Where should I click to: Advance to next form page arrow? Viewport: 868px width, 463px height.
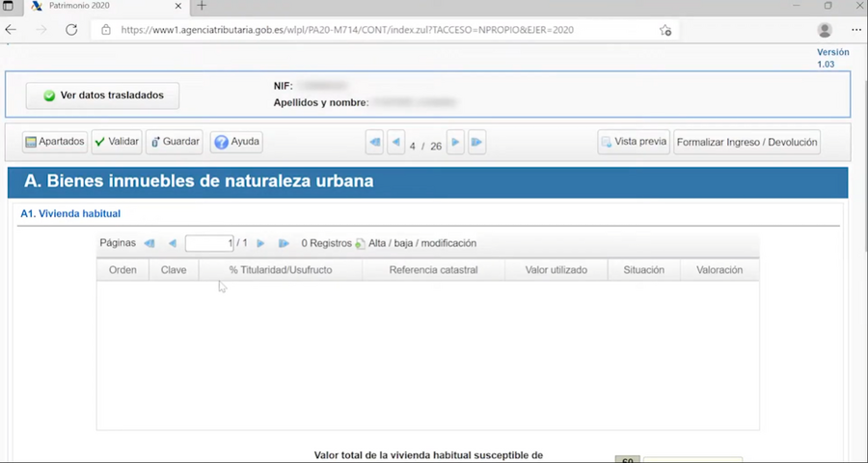[x=455, y=143]
